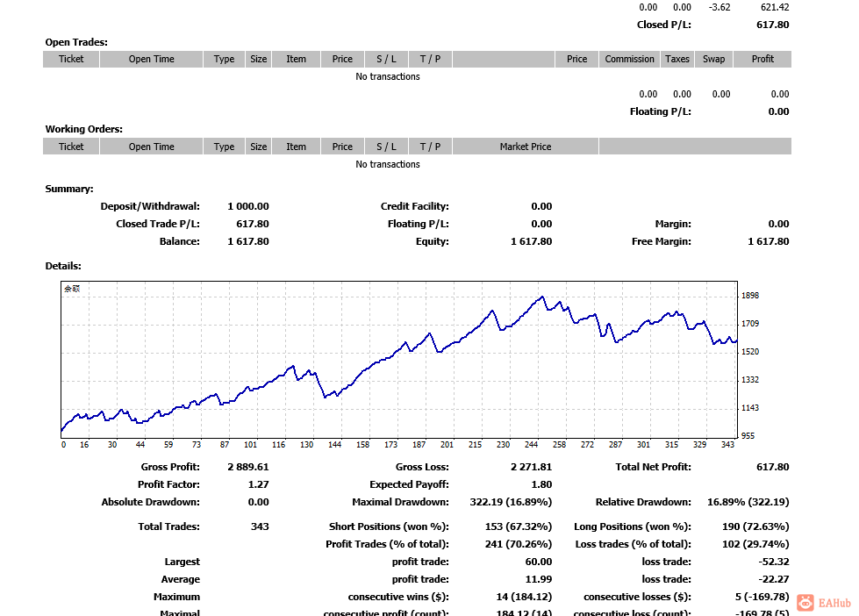Click the Open Time header in Open Trades table

click(151, 59)
